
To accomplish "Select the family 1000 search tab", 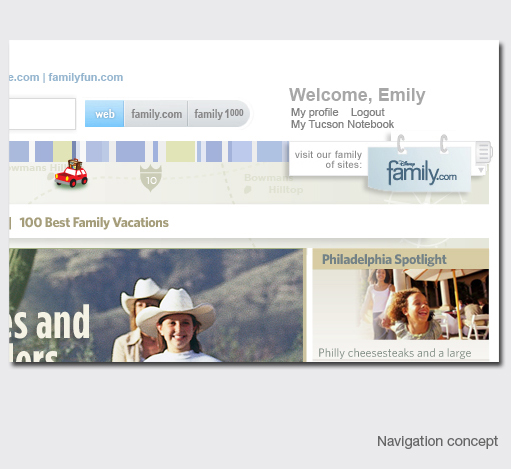I will (x=219, y=114).
